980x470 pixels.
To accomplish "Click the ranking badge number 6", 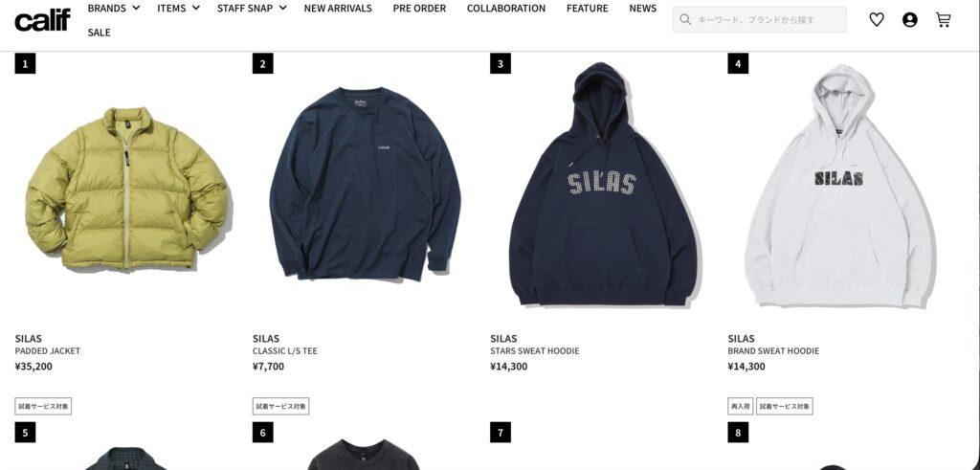I will pyautogui.click(x=262, y=432).
